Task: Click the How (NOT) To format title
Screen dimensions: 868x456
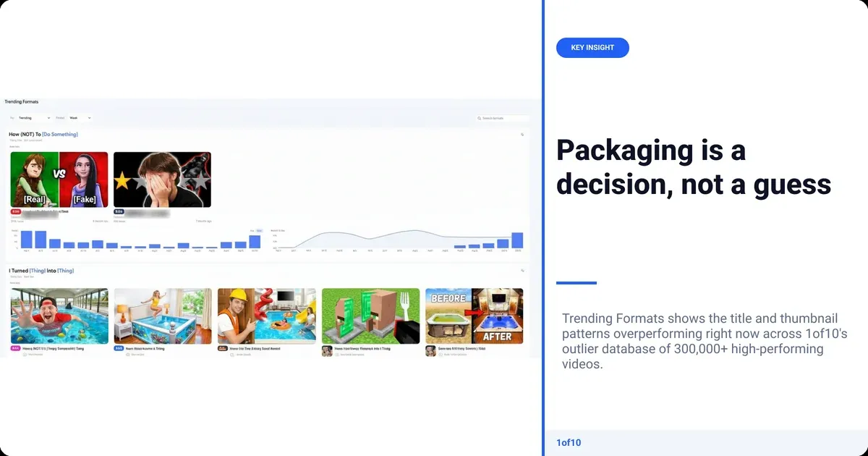Action: pyautogui.click(x=43, y=134)
